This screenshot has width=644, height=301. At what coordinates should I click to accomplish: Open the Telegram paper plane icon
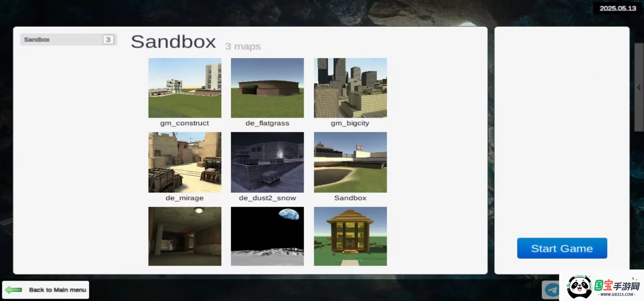click(551, 290)
